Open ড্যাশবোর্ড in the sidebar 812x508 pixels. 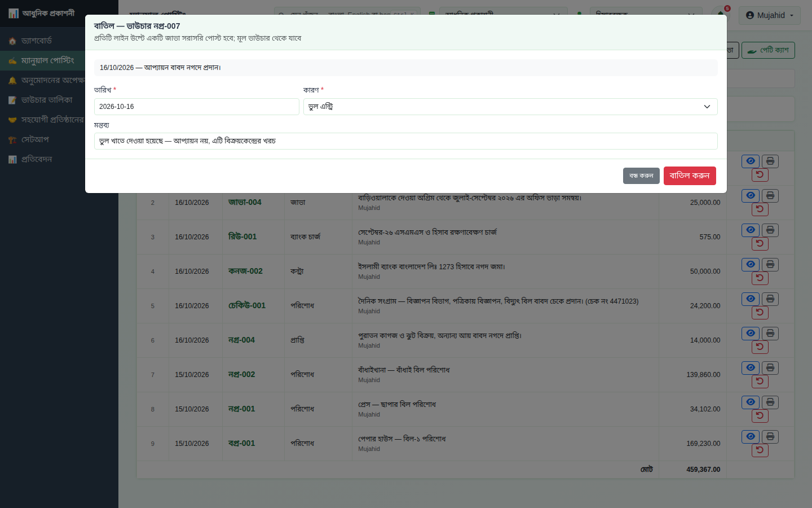click(37, 41)
